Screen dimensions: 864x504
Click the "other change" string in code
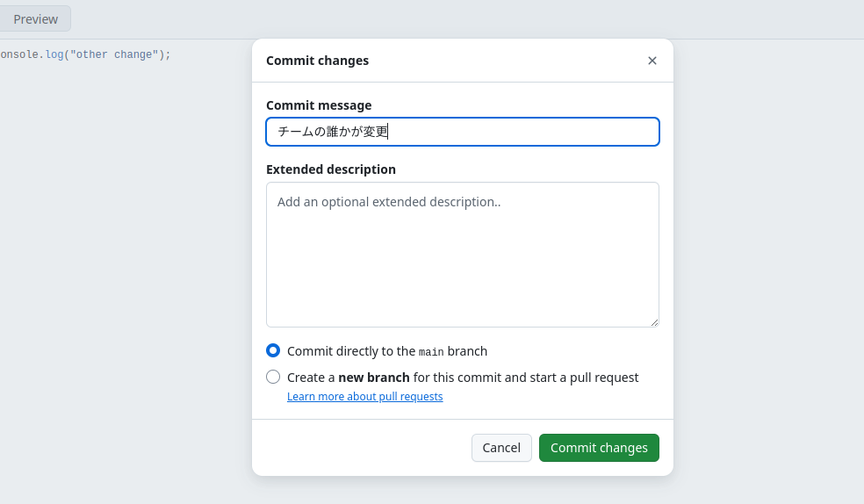coord(114,54)
